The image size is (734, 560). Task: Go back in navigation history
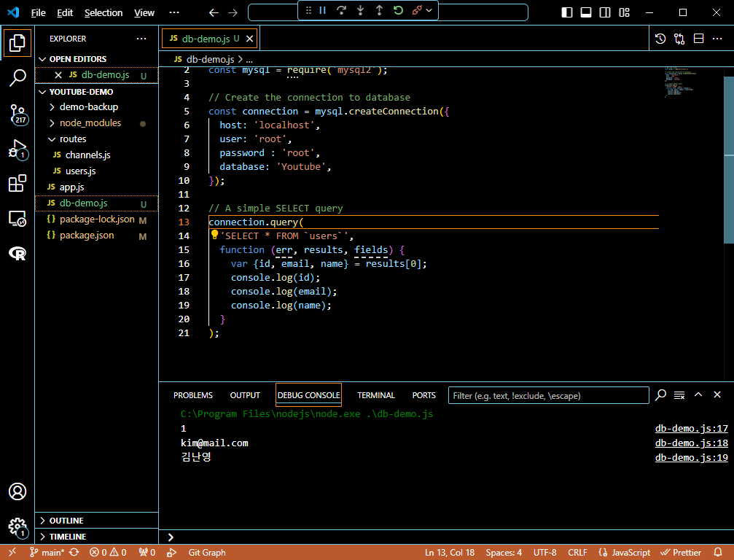point(214,12)
